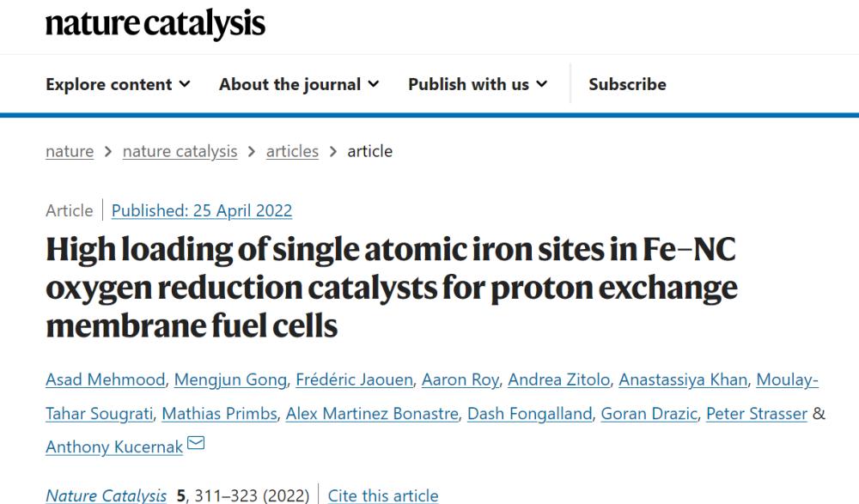The width and height of the screenshot is (859, 504).
Task: Click author Andrea Zitolo
Action: pos(559,380)
